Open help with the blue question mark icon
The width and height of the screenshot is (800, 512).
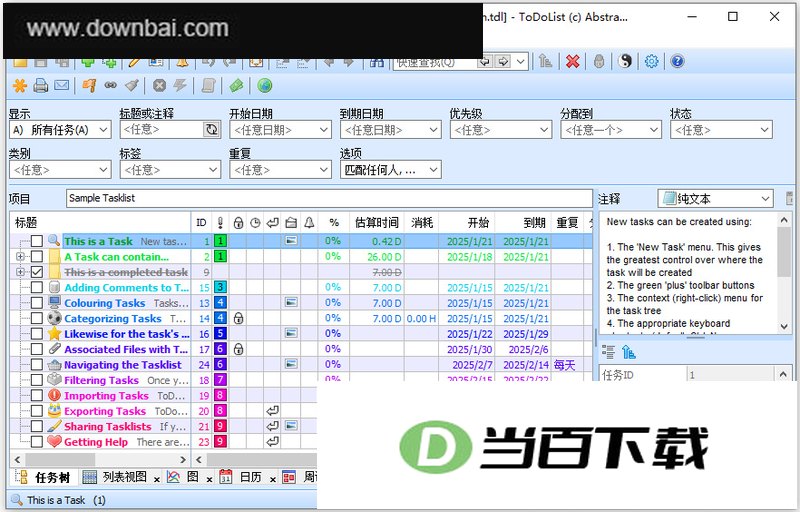pos(677,62)
